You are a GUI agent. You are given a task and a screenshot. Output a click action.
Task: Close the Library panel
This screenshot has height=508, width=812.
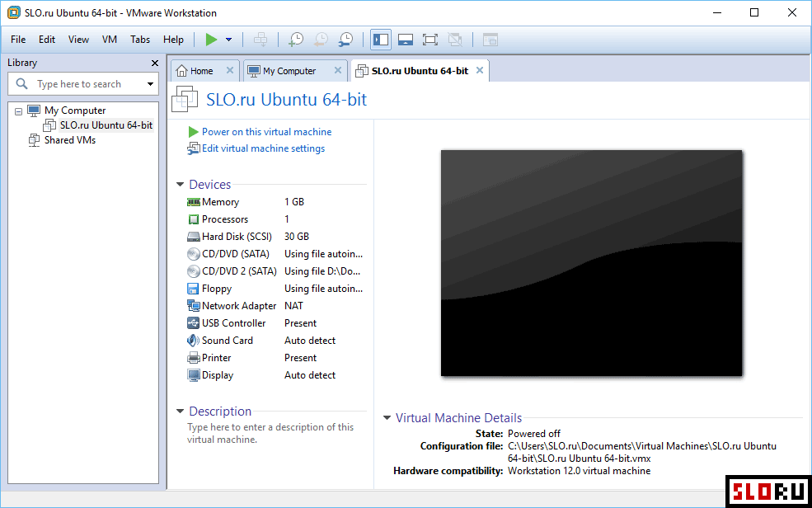[x=154, y=63]
